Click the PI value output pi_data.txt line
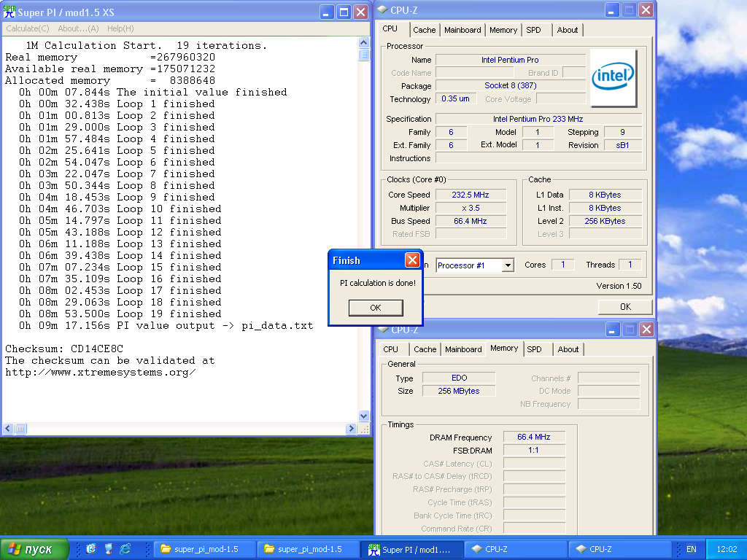This screenshot has width=747, height=560. 166,326
